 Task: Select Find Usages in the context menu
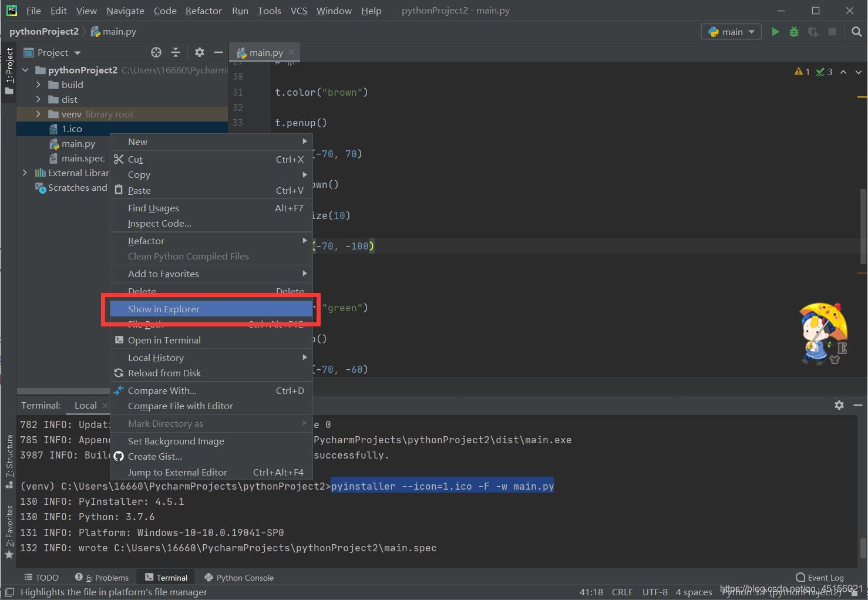click(211, 208)
